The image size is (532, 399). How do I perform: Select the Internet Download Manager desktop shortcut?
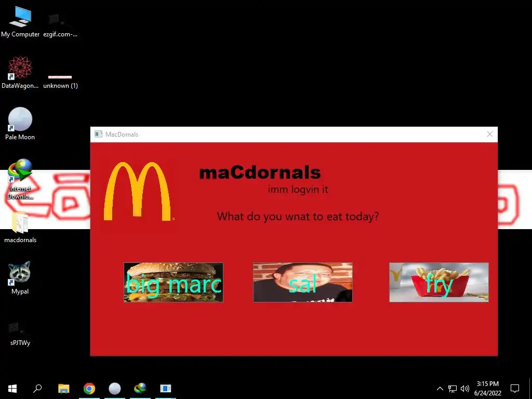coord(20,179)
